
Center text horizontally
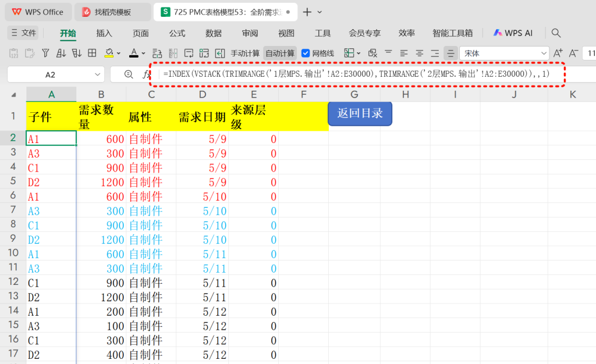(419, 53)
